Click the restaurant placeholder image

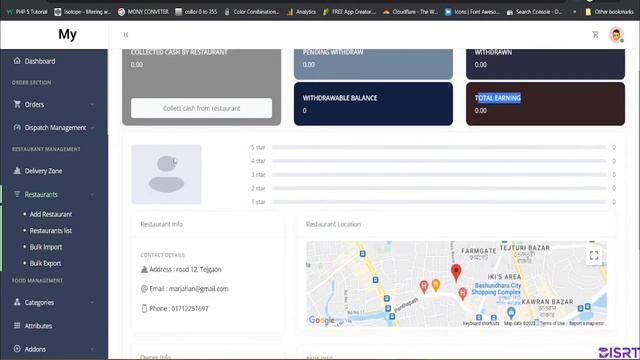(167, 174)
